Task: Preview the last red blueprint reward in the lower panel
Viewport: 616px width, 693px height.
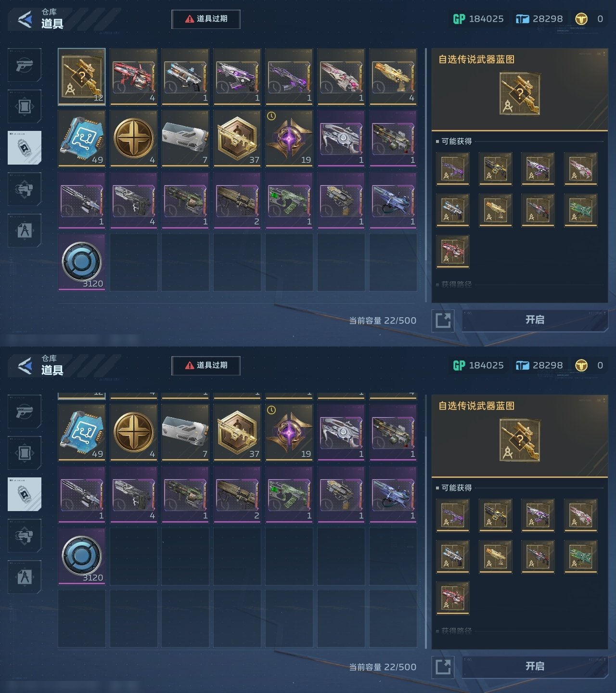Action: pos(453,598)
